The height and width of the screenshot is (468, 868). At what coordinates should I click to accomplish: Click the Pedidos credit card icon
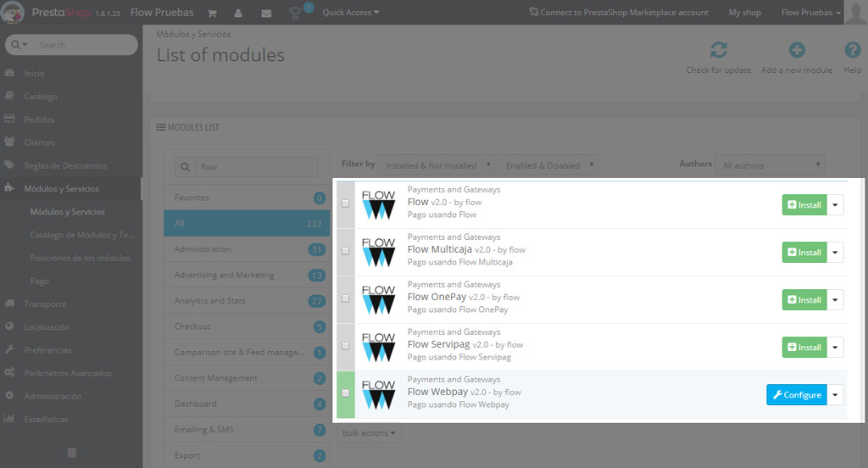pyautogui.click(x=9, y=119)
